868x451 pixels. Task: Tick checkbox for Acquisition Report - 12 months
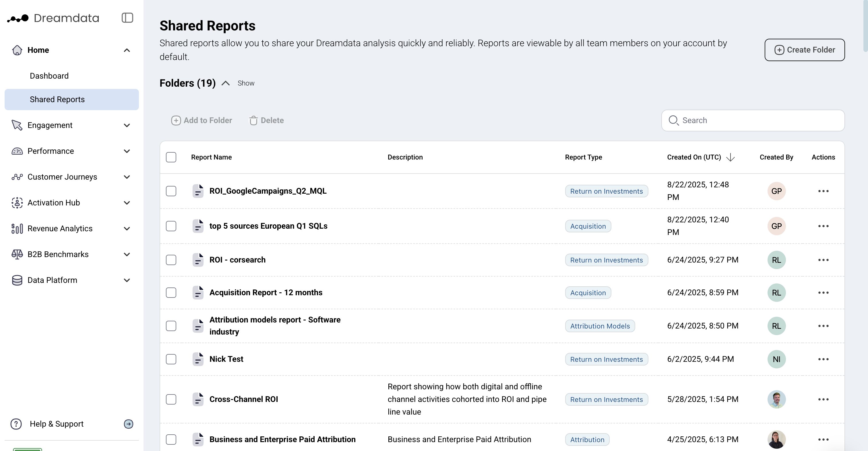(171, 292)
